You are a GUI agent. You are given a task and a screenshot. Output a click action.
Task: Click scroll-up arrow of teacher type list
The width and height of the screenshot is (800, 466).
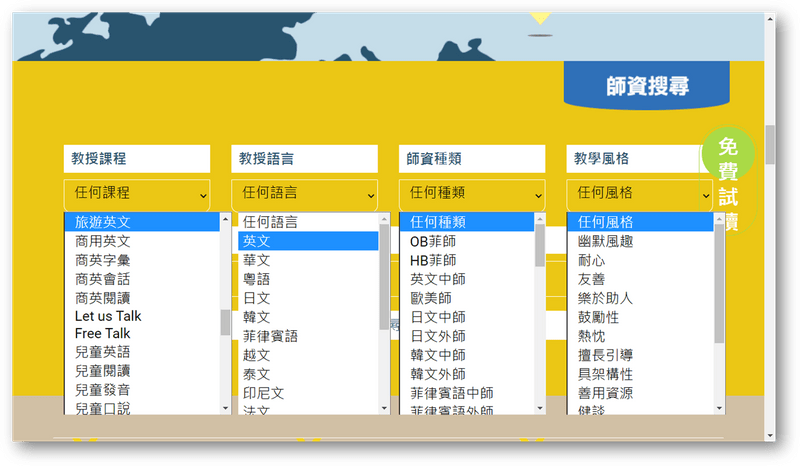pos(540,219)
